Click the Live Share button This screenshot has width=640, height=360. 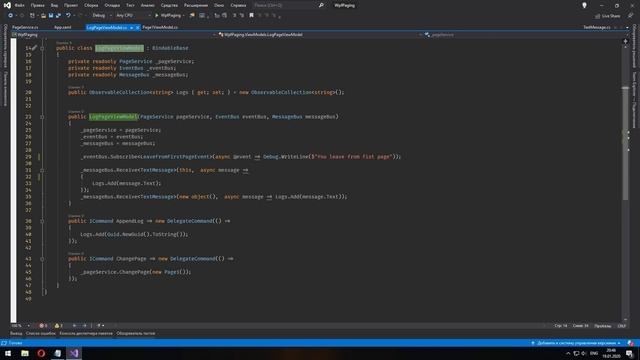tap(607, 16)
